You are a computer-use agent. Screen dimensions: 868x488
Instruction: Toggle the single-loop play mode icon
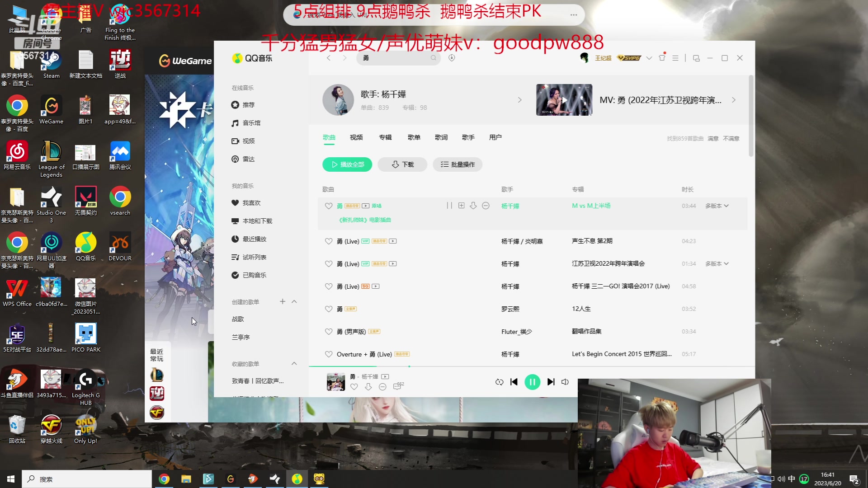pyautogui.click(x=499, y=382)
